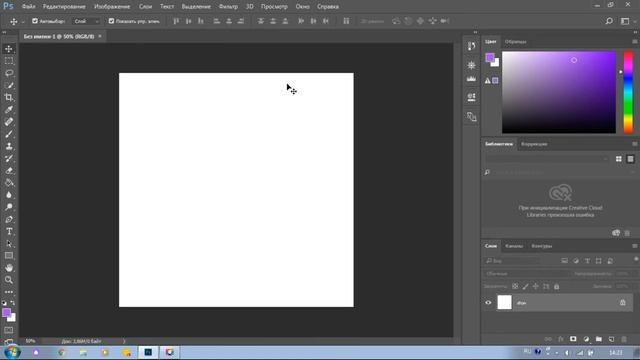The height and width of the screenshot is (360, 640).
Task: Select the Path Selection arrow tool
Action: [x=9, y=244]
